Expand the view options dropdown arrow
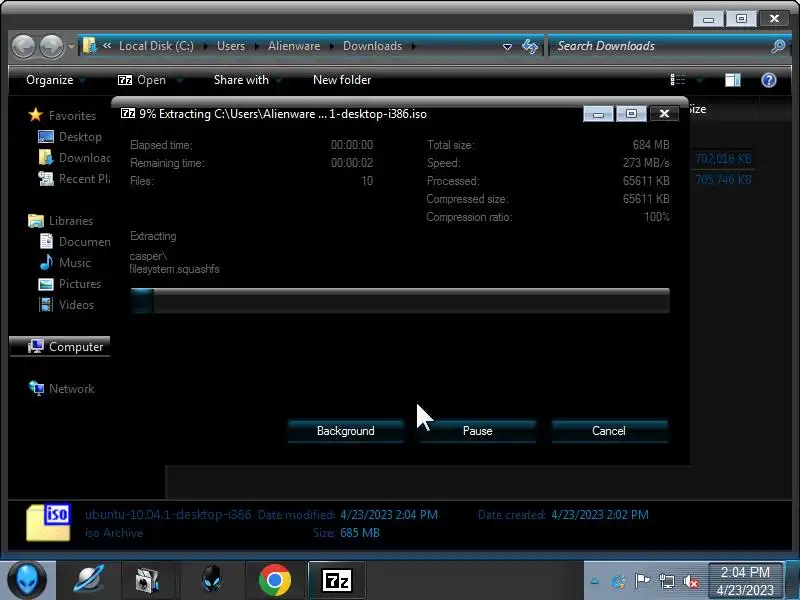Viewport: 800px width, 600px height. pos(699,80)
